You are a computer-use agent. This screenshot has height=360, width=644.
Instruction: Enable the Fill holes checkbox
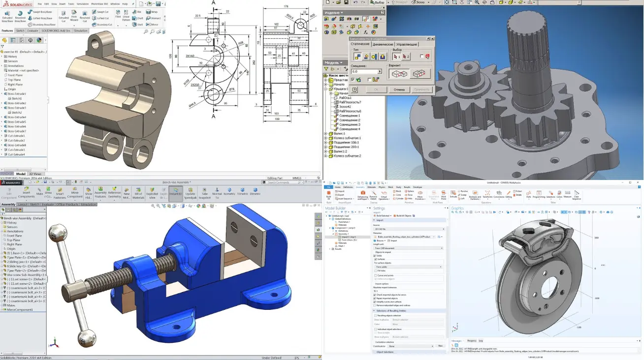tap(376, 270)
